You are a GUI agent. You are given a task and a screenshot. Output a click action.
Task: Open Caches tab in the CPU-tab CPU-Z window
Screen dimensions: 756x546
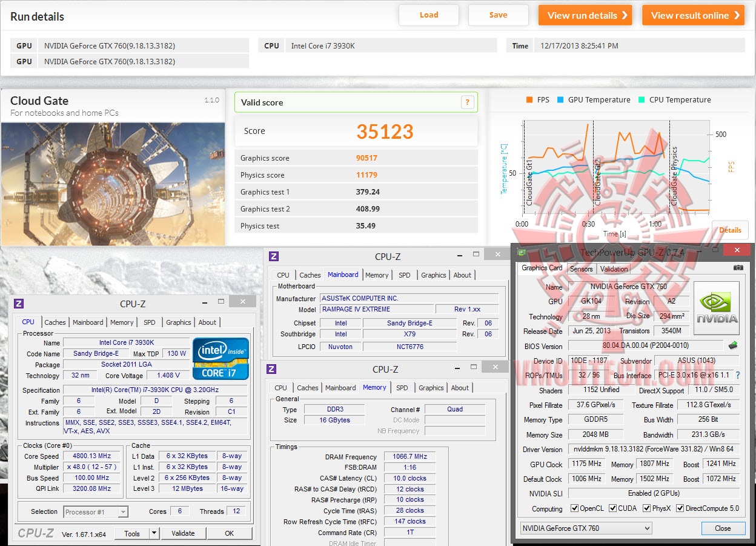[55, 322]
